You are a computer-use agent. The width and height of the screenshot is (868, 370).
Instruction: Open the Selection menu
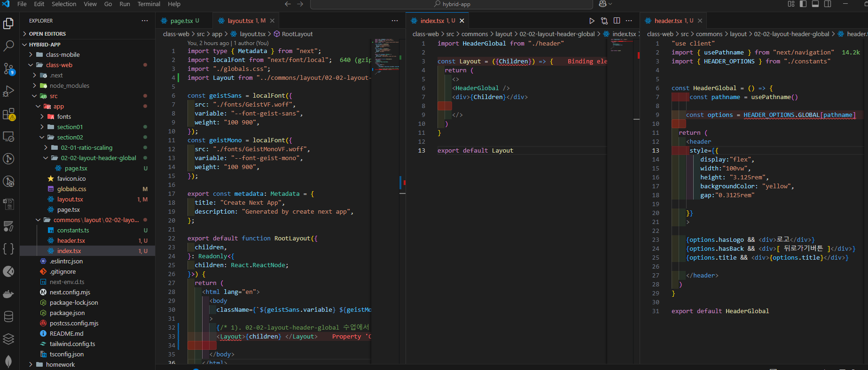64,4
